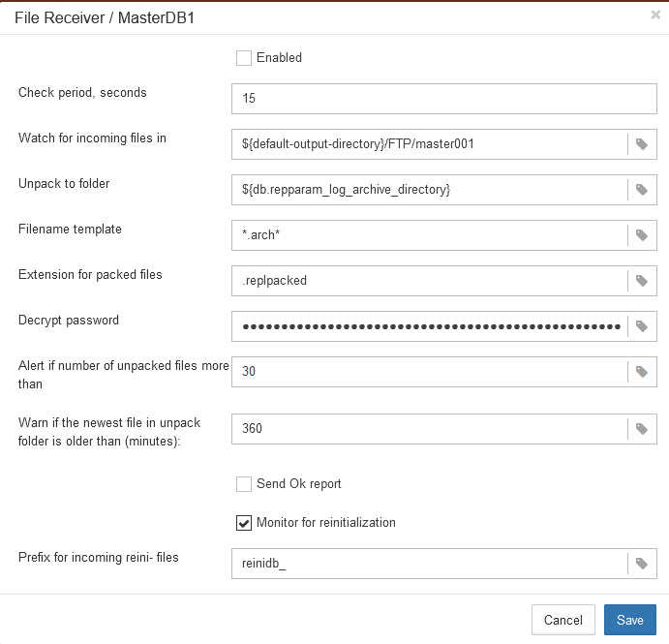The height and width of the screenshot is (644, 669).
Task: Click tag icon beside Alert unpacked files field
Action: click(642, 372)
